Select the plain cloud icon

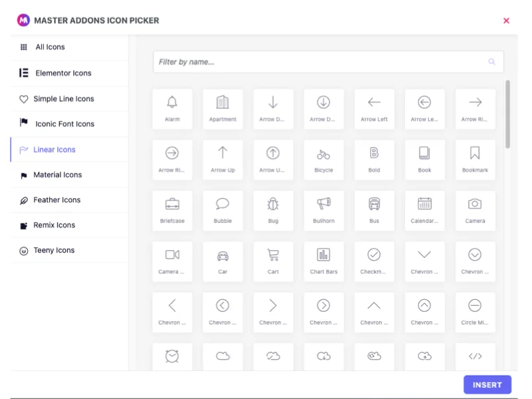pyautogui.click(x=223, y=356)
